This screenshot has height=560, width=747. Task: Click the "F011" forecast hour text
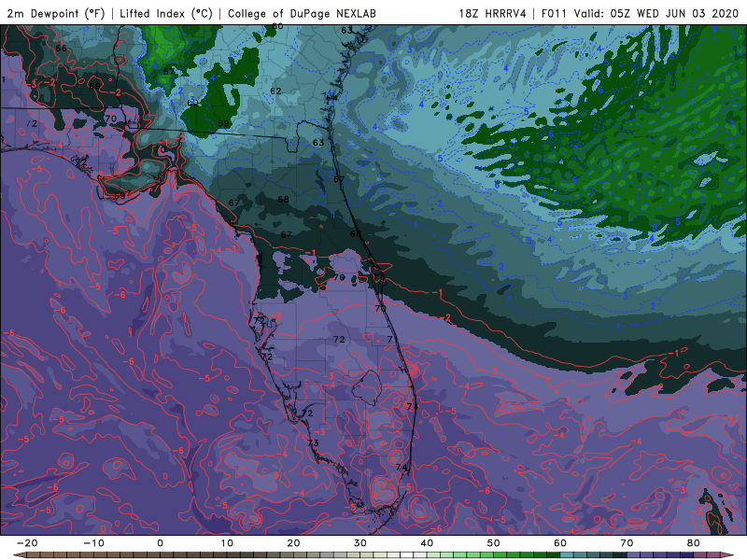555,13
